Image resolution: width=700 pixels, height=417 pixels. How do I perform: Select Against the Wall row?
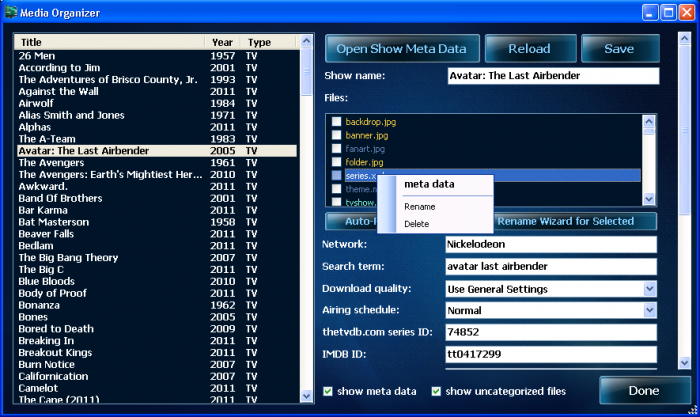157,92
